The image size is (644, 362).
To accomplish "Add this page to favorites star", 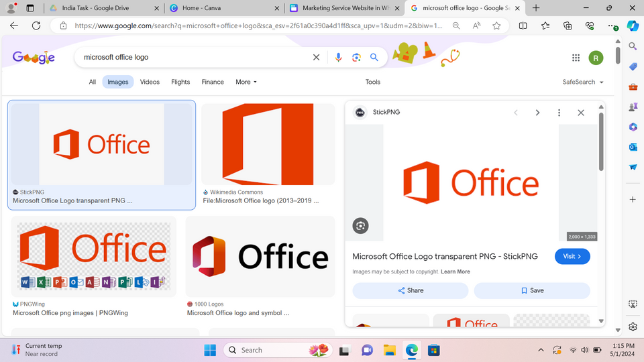I will tap(496, 26).
